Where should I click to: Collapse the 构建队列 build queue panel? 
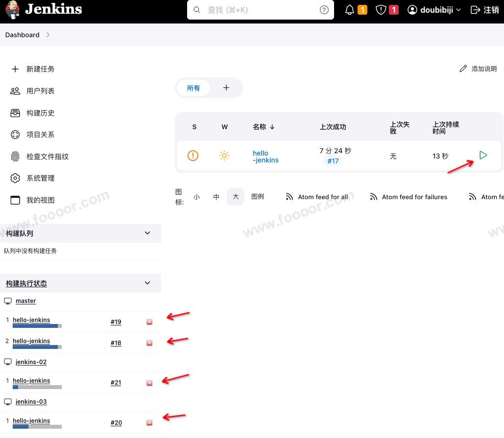click(147, 233)
